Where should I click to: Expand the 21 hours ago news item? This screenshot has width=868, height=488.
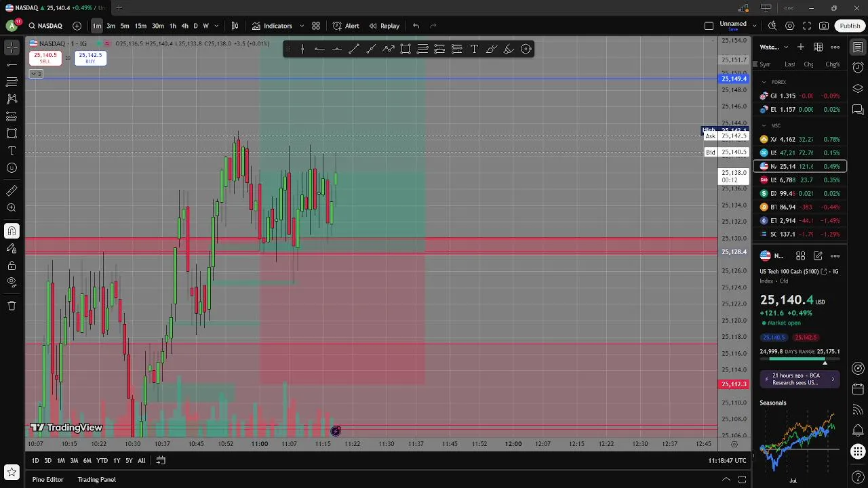click(x=800, y=379)
